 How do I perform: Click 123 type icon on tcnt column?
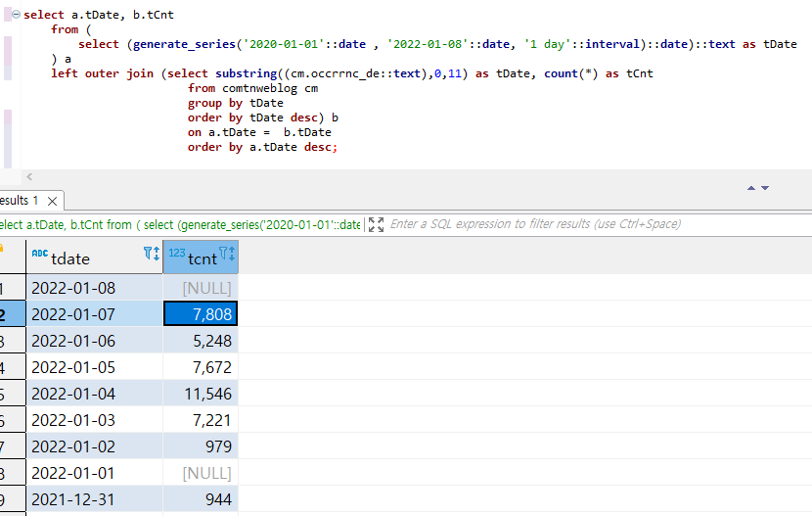[x=177, y=253]
